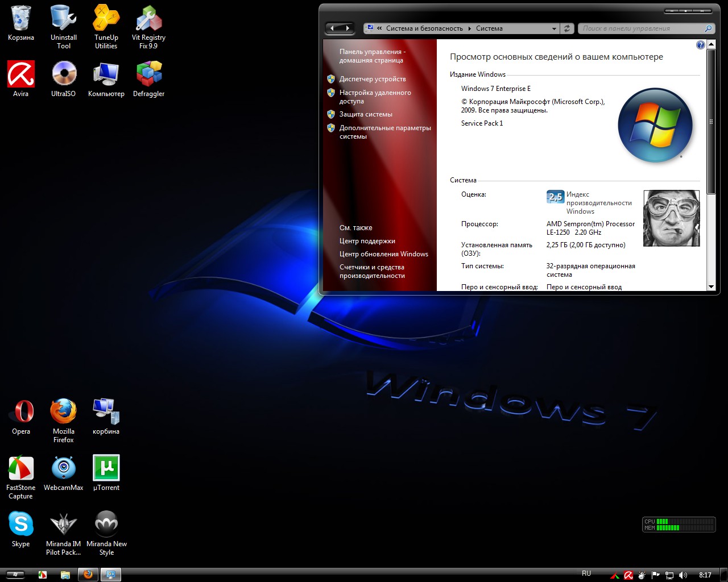728x582 pixels.
Task: Click the Service Pack 1 text
Action: pyautogui.click(x=482, y=123)
